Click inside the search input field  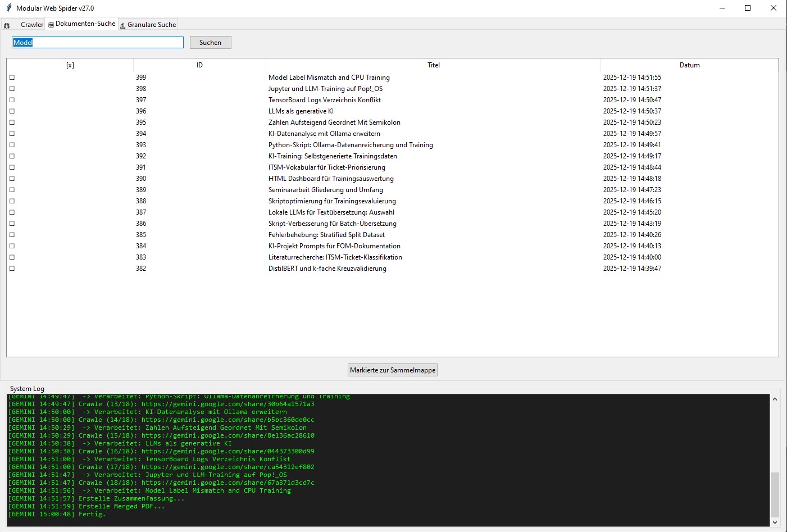tap(97, 42)
